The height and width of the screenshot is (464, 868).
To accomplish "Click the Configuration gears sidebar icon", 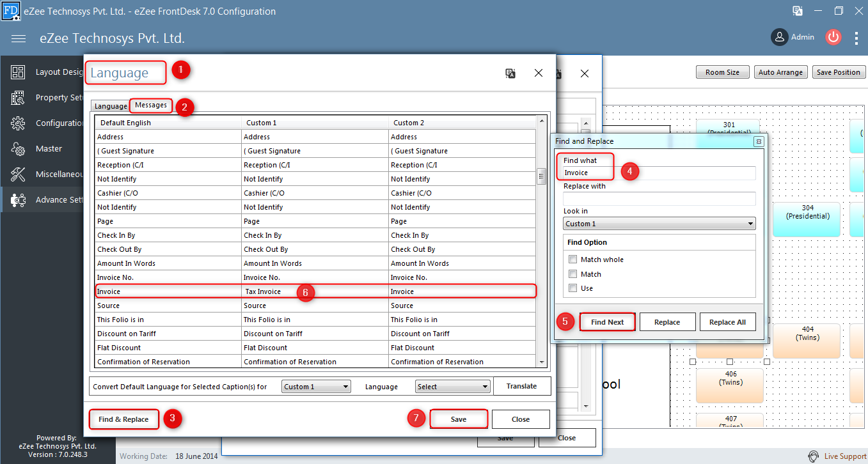I will pyautogui.click(x=18, y=123).
